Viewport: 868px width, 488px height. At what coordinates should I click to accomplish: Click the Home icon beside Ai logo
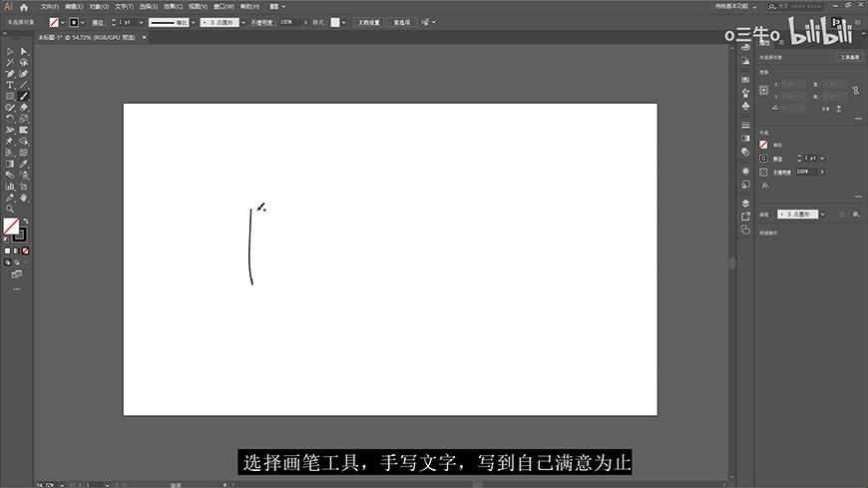point(24,7)
